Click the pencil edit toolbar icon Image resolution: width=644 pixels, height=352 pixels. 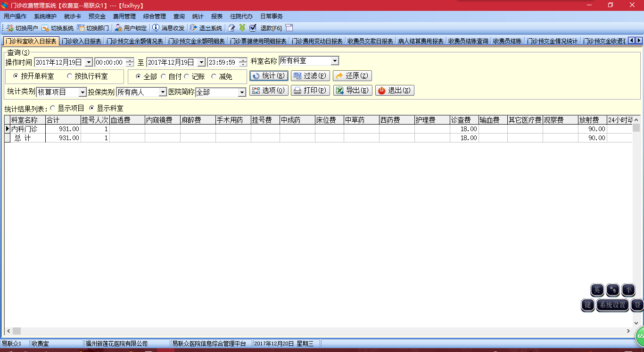[x=231, y=28]
